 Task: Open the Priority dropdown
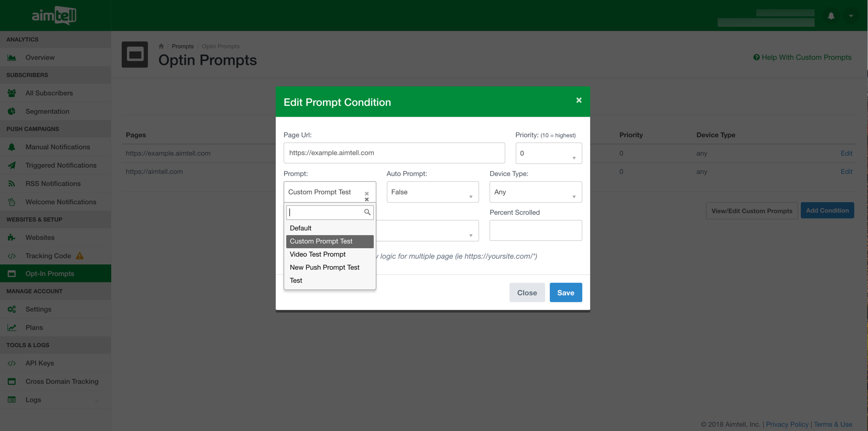(548, 153)
